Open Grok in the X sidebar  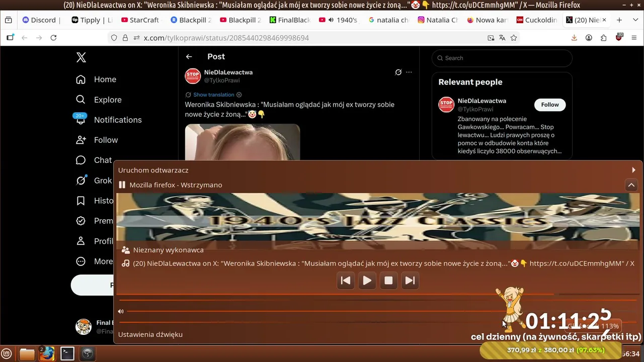coord(94,180)
